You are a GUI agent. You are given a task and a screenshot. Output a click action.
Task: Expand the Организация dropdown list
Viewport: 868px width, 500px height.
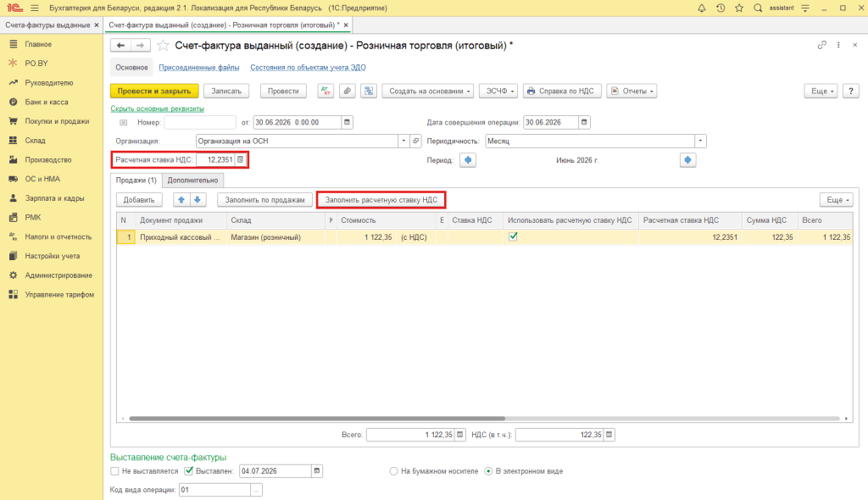coord(403,142)
